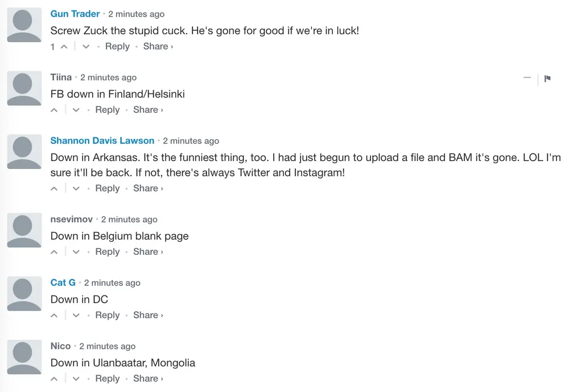The height and width of the screenshot is (392, 569).
Task: Open Share menu on Nico's comment
Action: [148, 378]
